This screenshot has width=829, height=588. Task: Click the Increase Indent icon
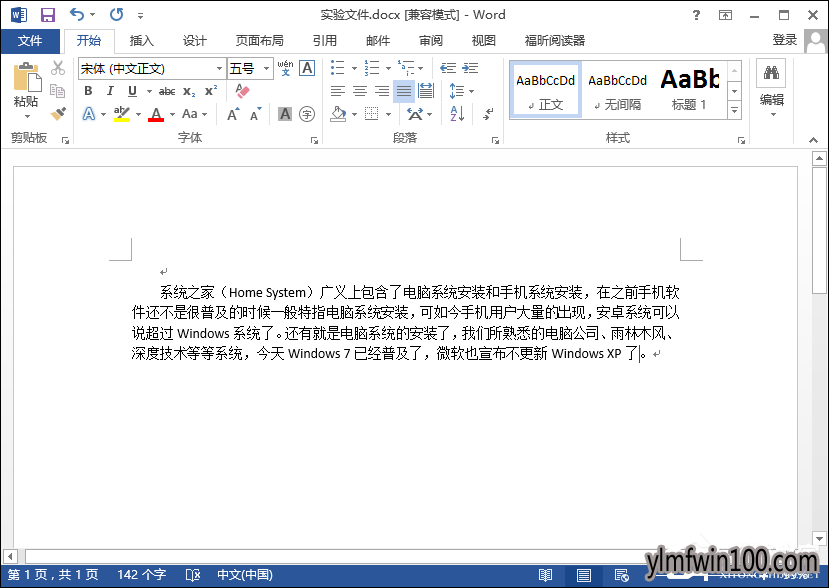[470, 68]
